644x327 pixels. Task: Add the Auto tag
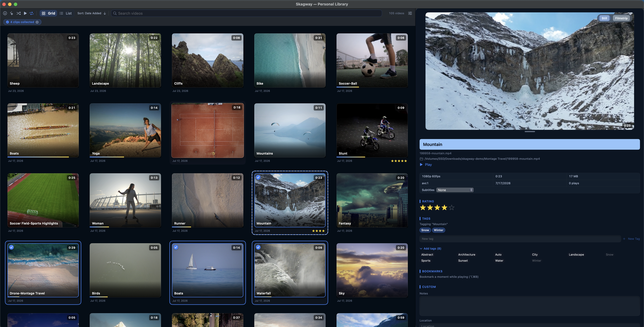[x=498, y=255]
